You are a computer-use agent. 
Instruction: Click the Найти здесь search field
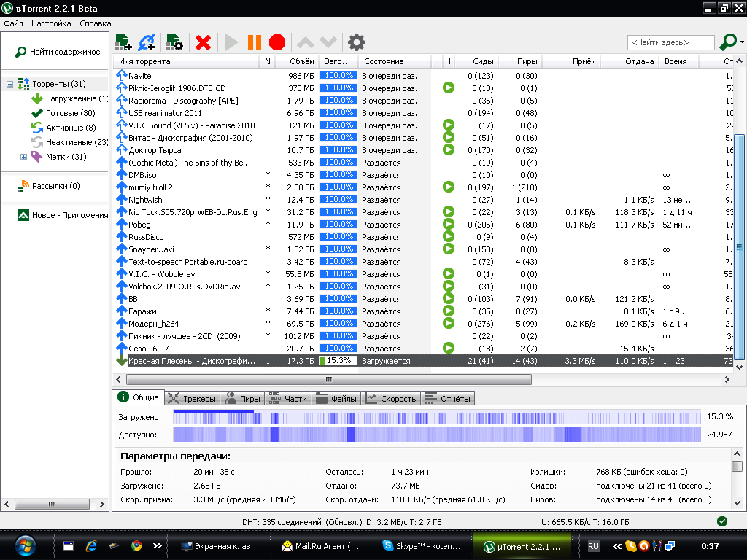(670, 43)
